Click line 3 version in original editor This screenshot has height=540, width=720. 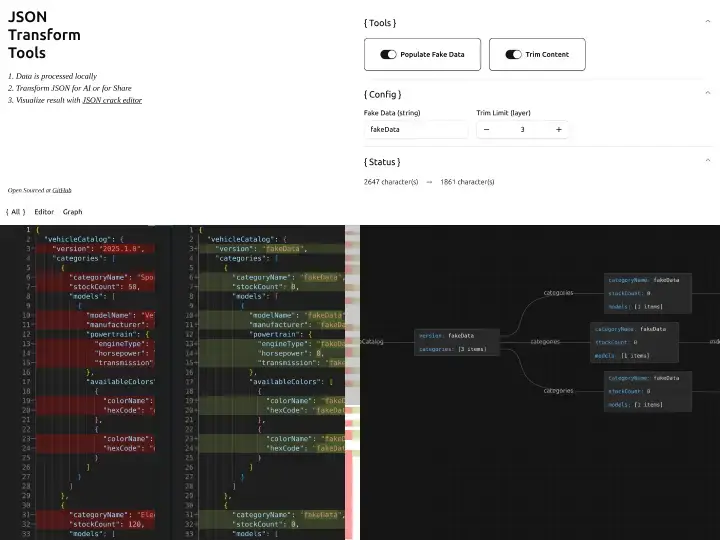coord(100,248)
